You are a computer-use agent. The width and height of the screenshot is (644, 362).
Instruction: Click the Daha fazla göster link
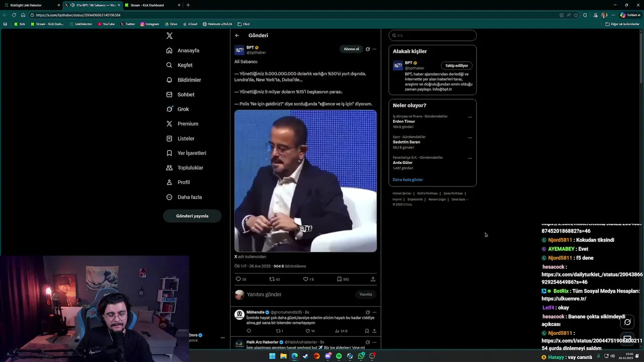tap(408, 179)
